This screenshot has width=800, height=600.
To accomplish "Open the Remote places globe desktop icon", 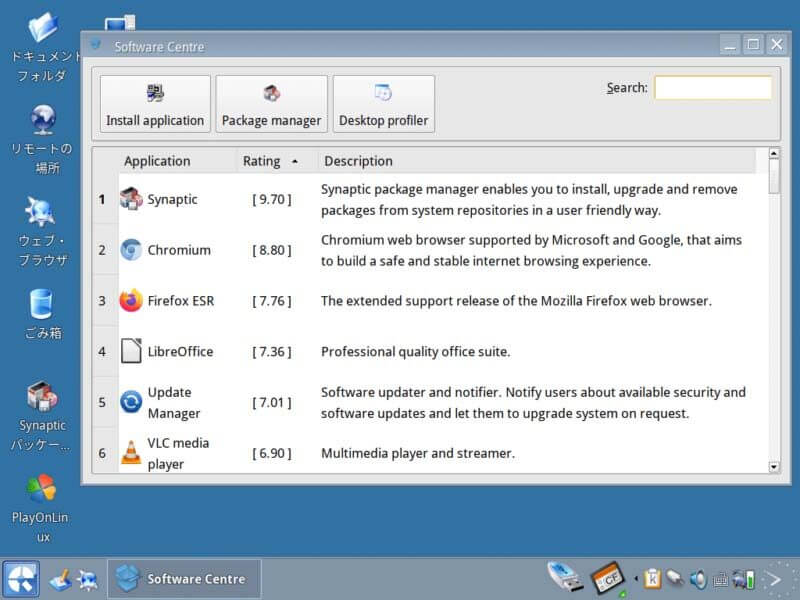I will (43, 119).
